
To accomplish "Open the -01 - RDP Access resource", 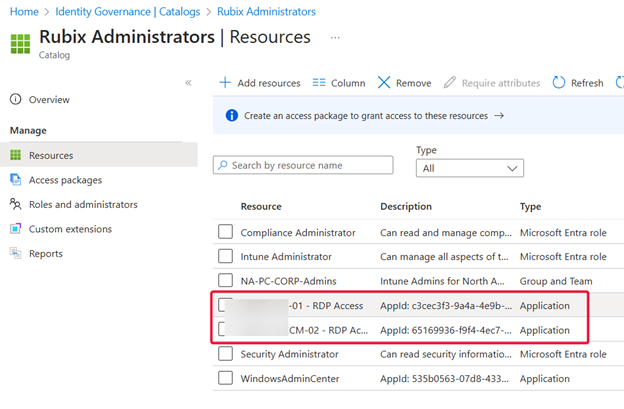I will coord(326,306).
